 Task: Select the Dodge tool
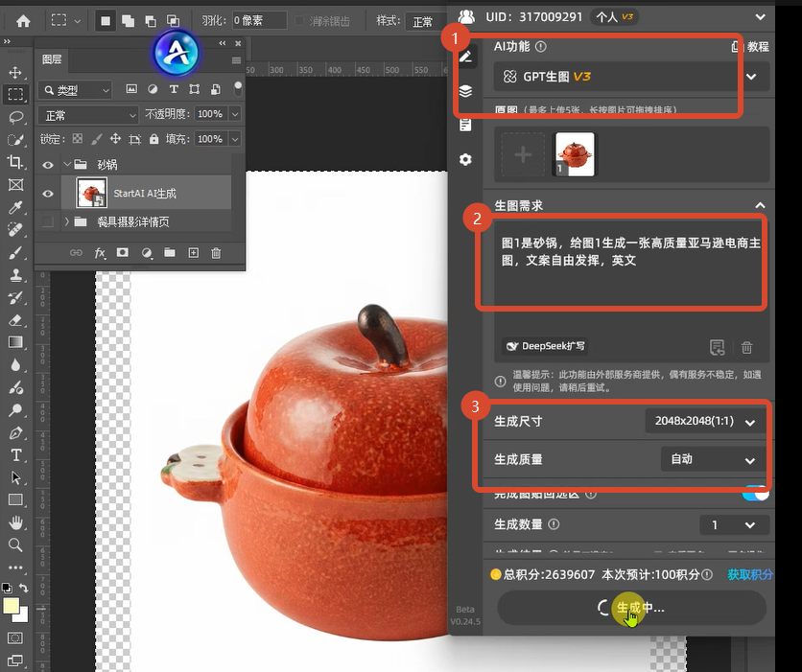click(15, 409)
